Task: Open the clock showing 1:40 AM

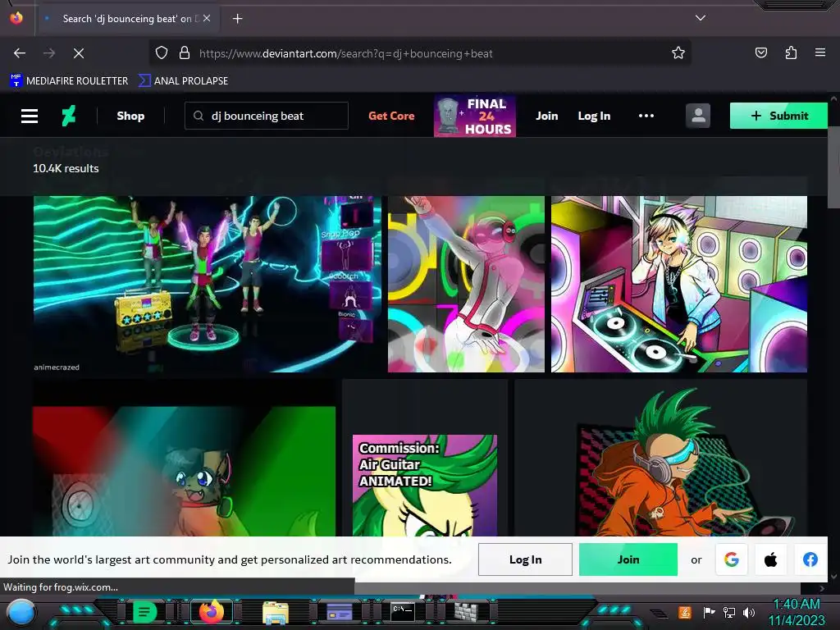Action: 797,612
